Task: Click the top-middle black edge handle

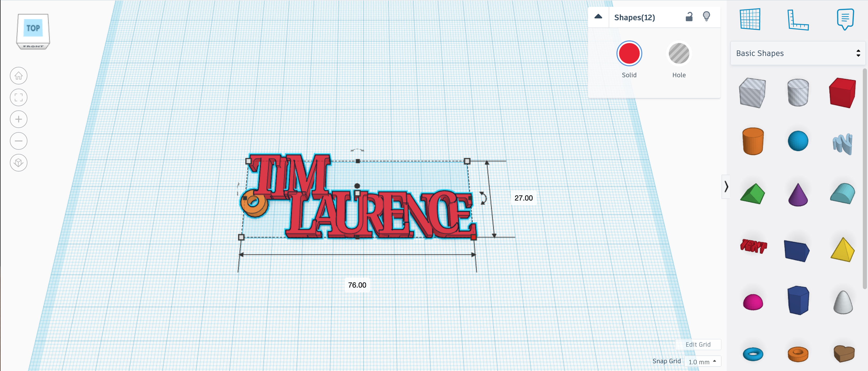Action: (x=357, y=161)
